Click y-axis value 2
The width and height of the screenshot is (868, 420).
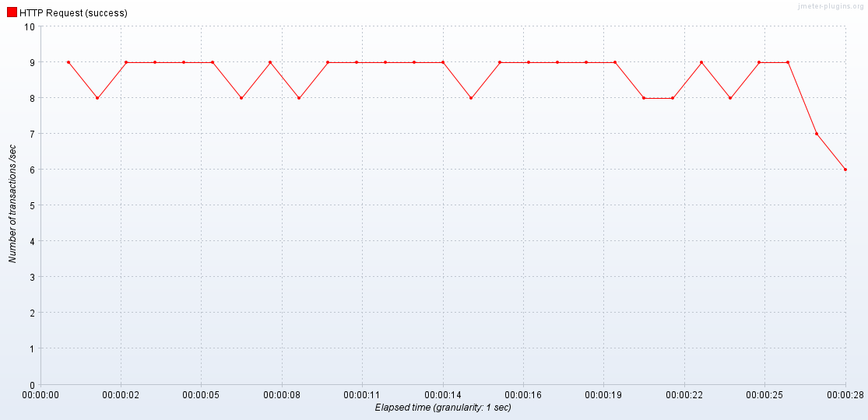[x=32, y=313]
